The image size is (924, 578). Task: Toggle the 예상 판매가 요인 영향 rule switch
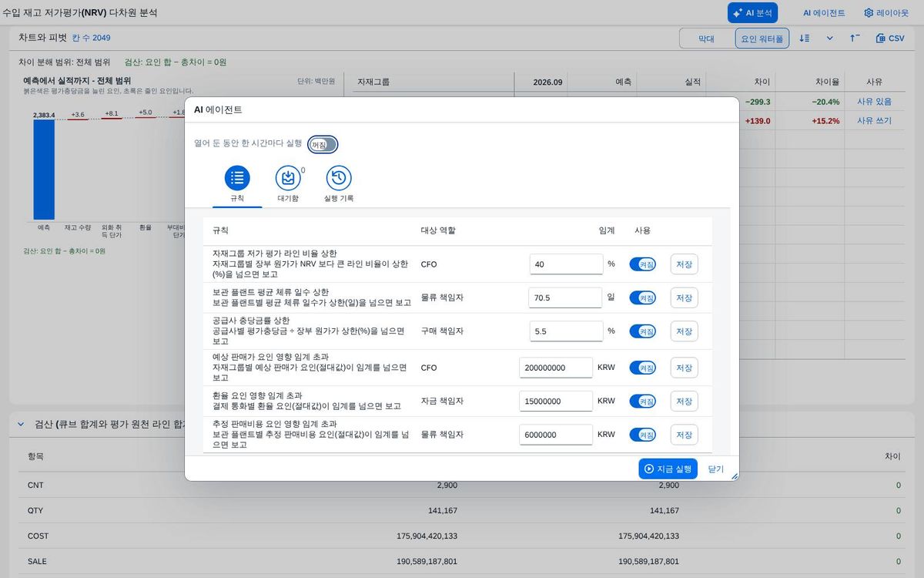[x=643, y=368]
